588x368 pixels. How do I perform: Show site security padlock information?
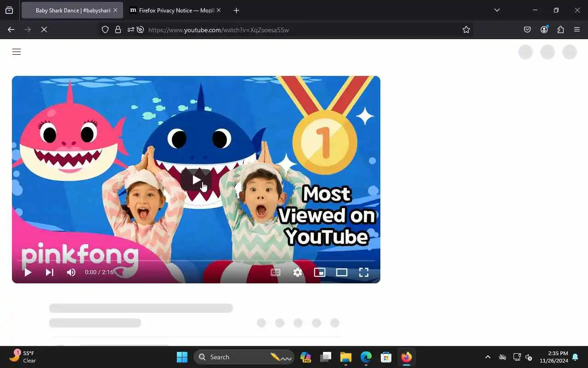[x=118, y=29]
